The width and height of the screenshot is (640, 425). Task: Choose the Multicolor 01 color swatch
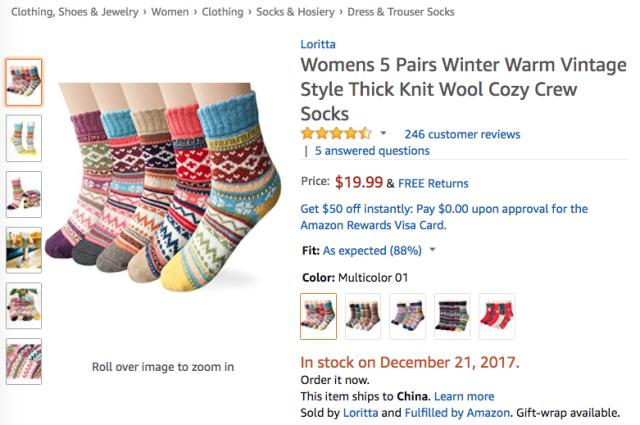click(x=319, y=316)
